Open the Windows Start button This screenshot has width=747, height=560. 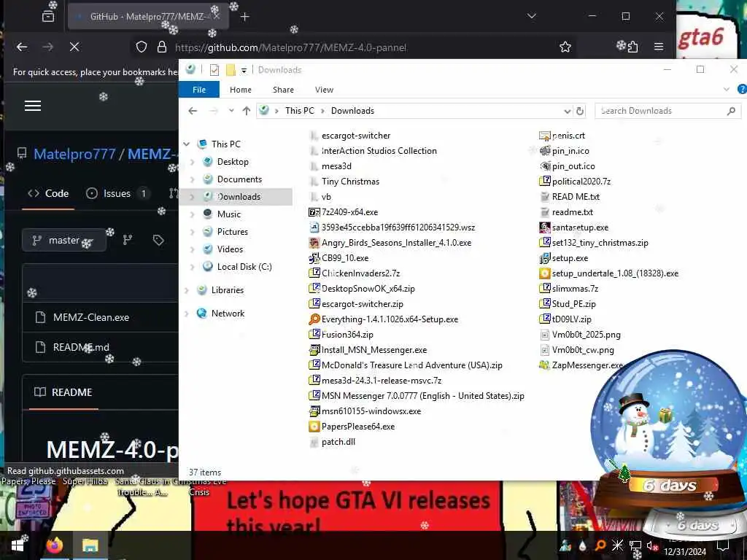tap(18, 545)
